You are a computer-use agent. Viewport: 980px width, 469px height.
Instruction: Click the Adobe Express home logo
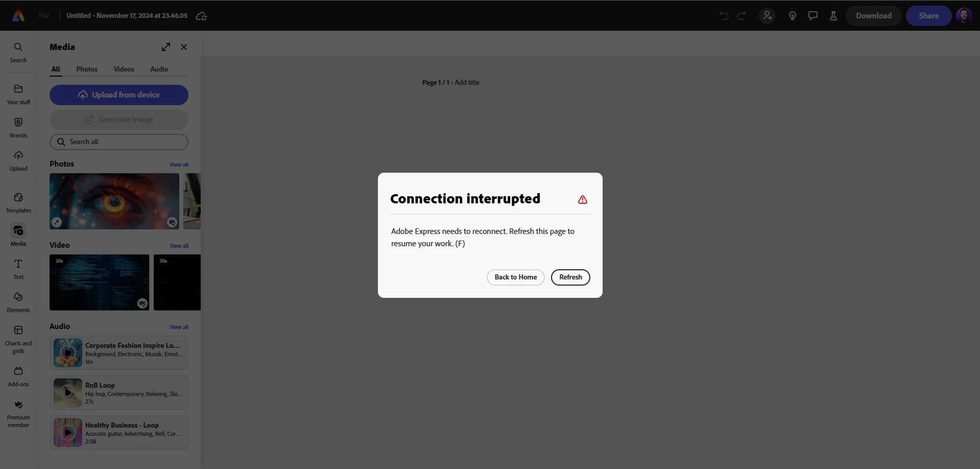pyautogui.click(x=18, y=16)
